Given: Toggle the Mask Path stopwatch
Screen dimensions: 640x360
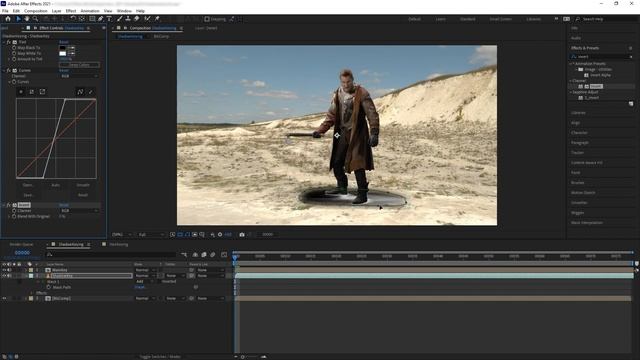Looking at the screenshot, I should tap(49, 287).
